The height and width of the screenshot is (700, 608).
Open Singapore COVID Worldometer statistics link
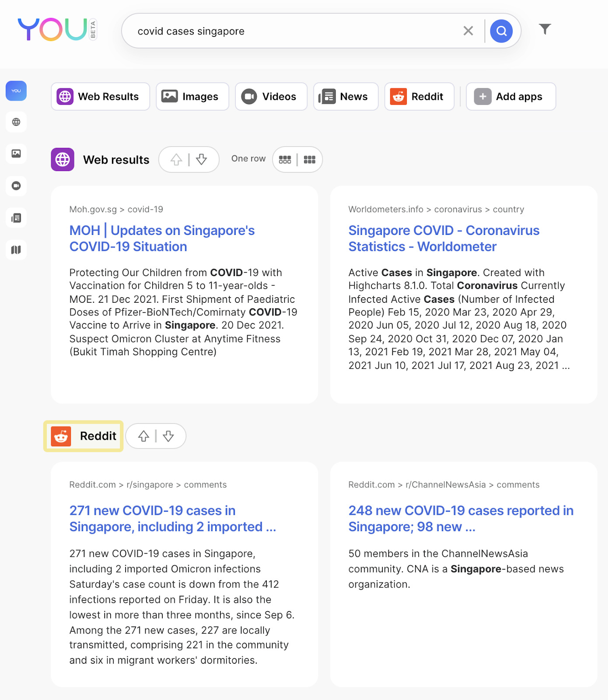pos(444,238)
